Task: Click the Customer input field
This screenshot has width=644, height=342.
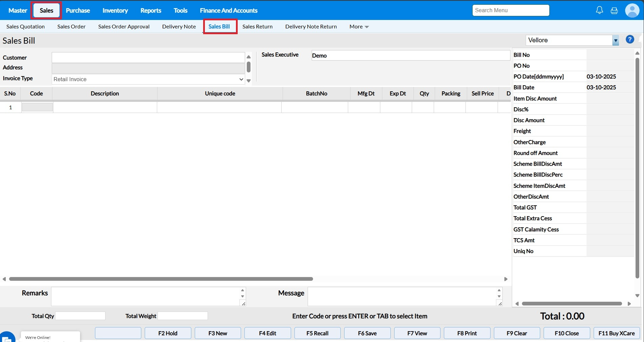Action: [148, 58]
